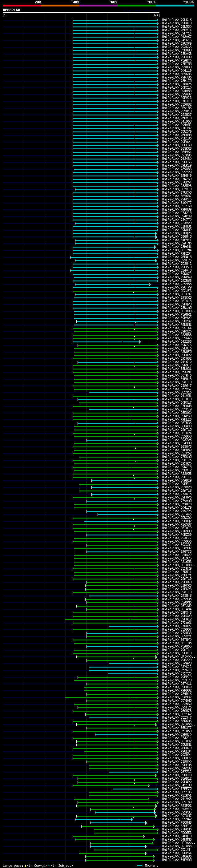
Task: Select subject label UniRef100_Q9SM37
Action: [177, 115]
